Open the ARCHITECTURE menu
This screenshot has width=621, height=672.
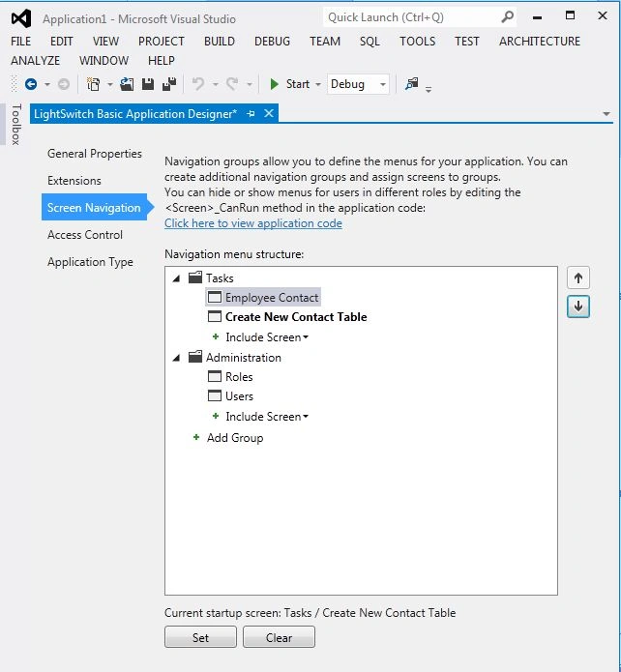(x=540, y=42)
